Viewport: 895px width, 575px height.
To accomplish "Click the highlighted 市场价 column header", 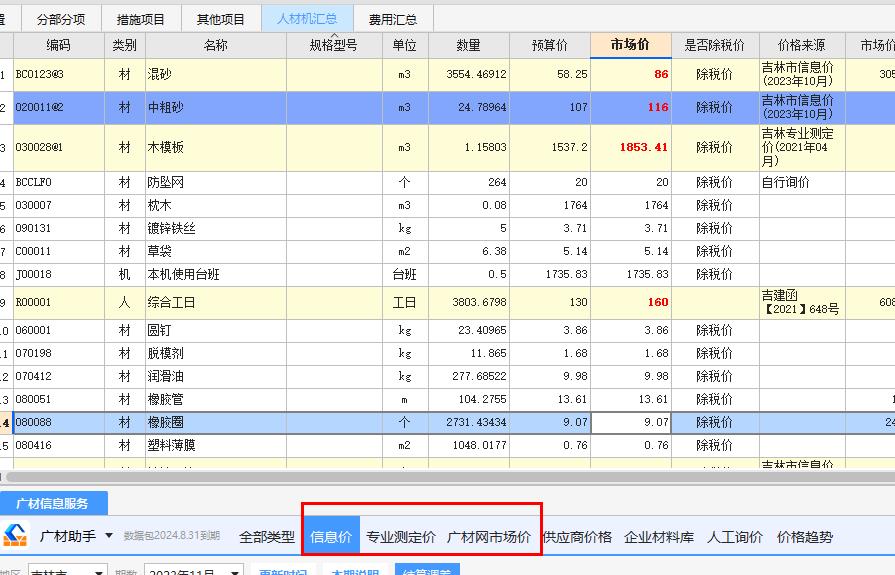I will click(x=630, y=45).
